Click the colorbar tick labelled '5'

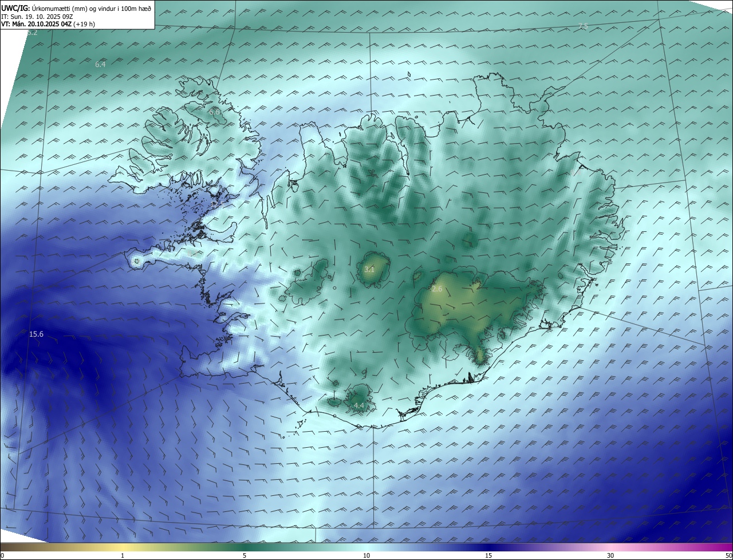click(x=245, y=555)
